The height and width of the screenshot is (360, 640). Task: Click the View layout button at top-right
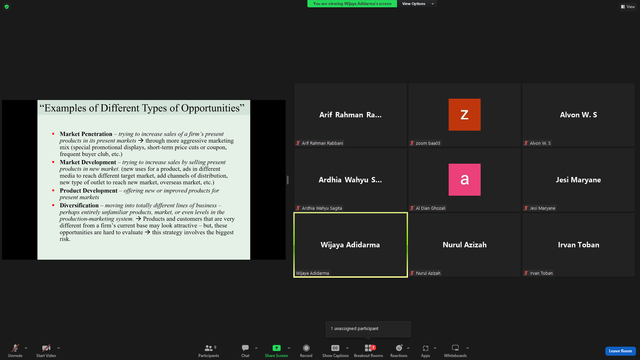(628, 7)
